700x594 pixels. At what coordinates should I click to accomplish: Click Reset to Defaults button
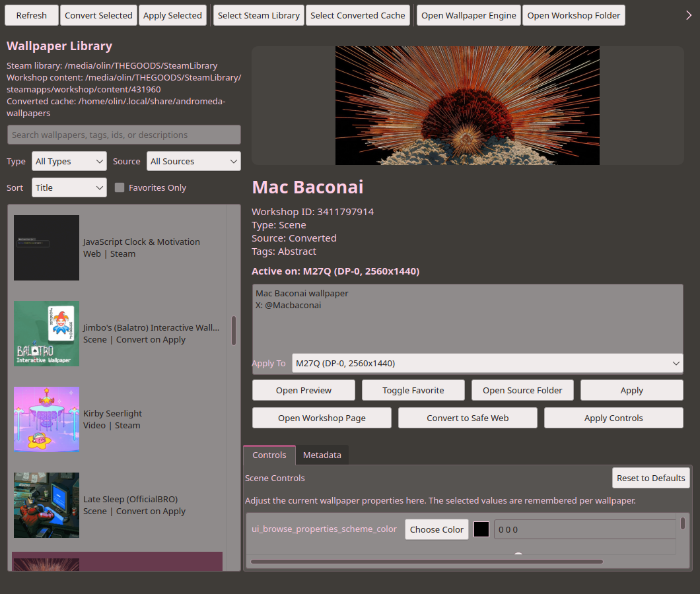click(x=651, y=478)
